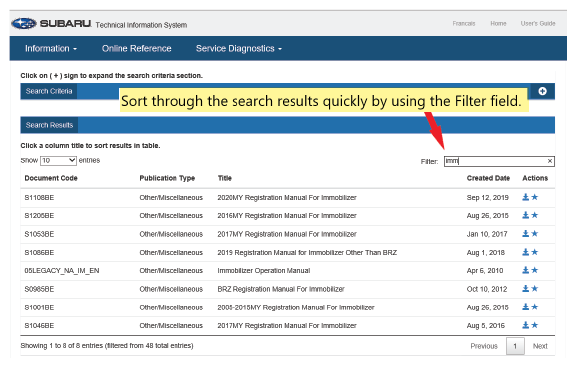Click the Actions column header
This screenshot has height=367, width=576.
pyautogui.click(x=535, y=178)
